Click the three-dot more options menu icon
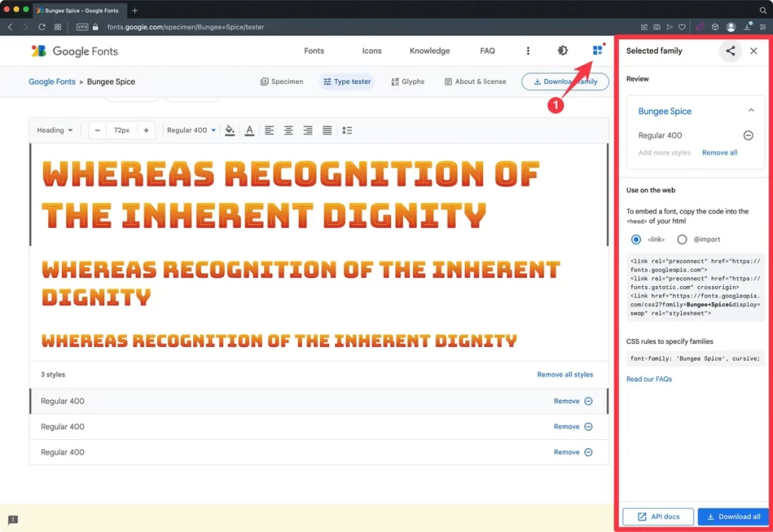The height and width of the screenshot is (532, 773). pyautogui.click(x=528, y=51)
